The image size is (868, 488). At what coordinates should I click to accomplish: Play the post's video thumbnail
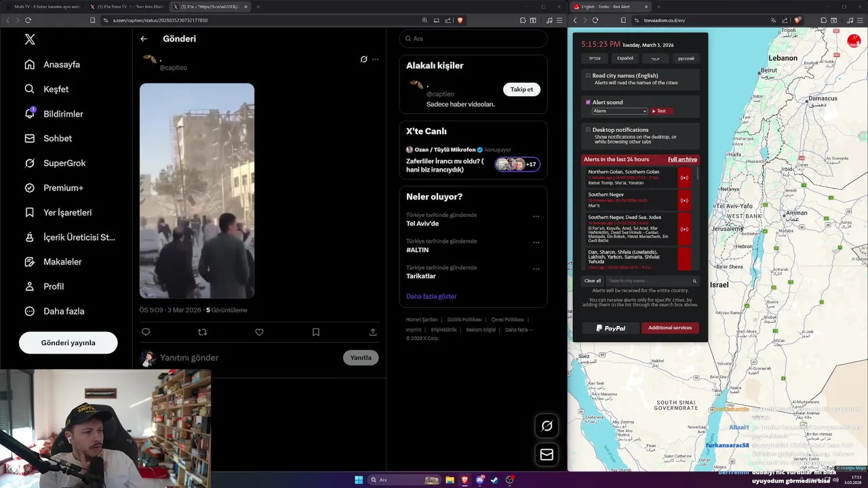(x=197, y=190)
